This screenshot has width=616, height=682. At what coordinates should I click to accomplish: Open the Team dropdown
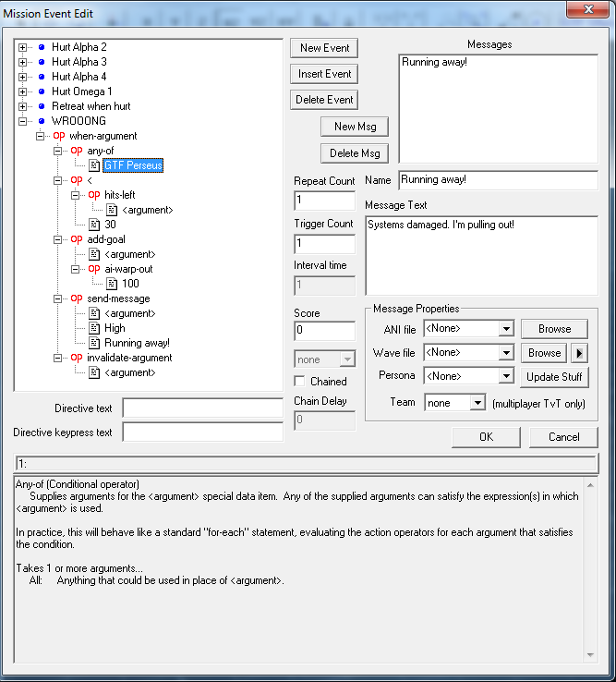(x=477, y=403)
